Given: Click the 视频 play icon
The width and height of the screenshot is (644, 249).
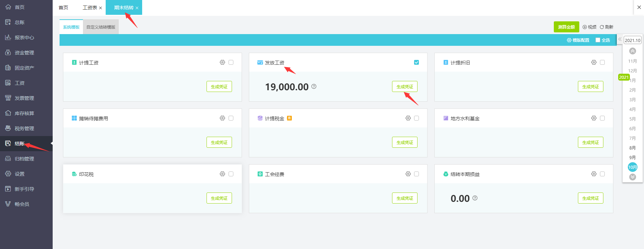Looking at the screenshot, I should point(585,27).
